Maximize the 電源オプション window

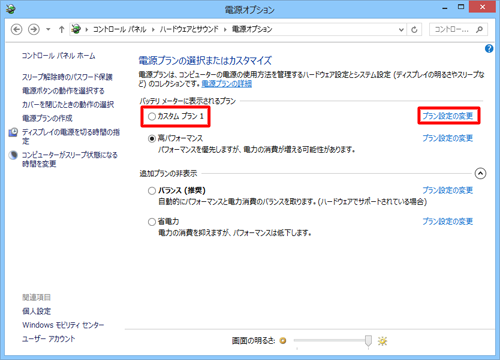461,7
